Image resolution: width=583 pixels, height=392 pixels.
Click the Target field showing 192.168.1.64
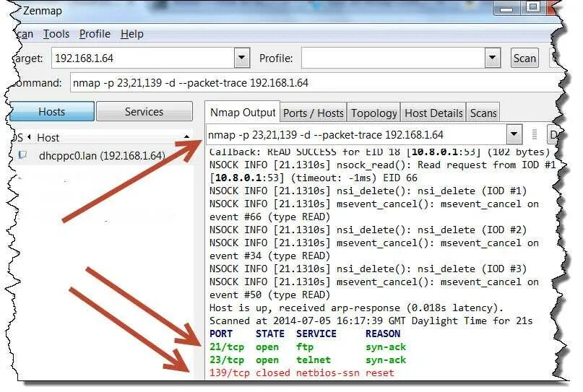pos(143,58)
